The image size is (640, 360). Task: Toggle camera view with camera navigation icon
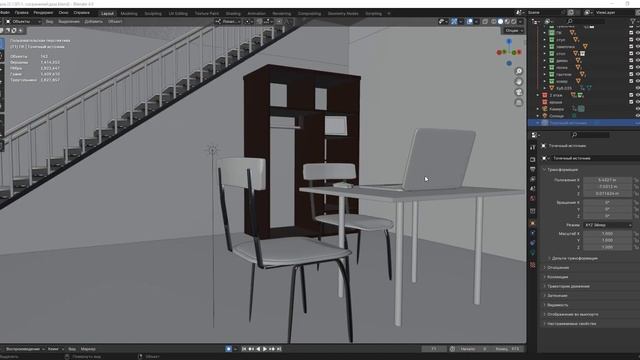tap(519, 92)
